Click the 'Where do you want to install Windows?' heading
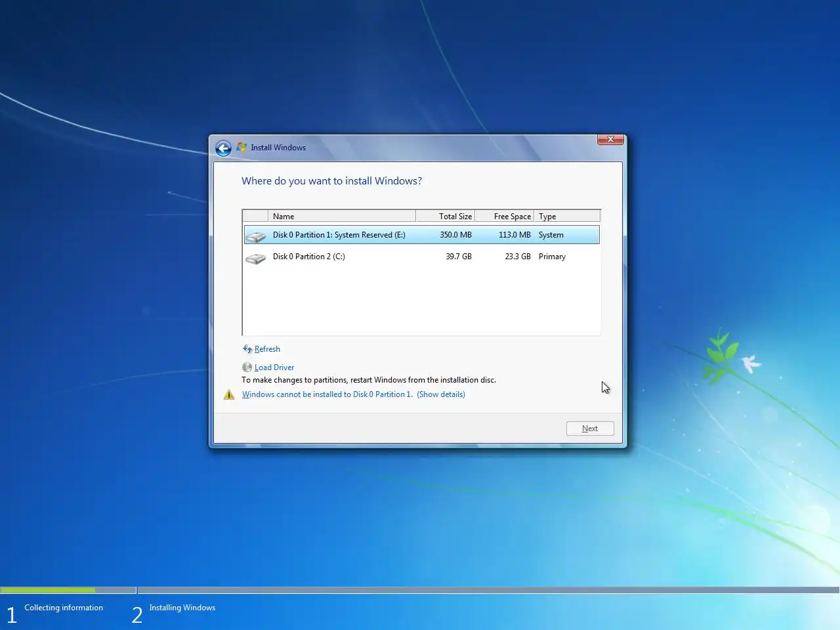This screenshot has height=630, width=840. click(331, 181)
